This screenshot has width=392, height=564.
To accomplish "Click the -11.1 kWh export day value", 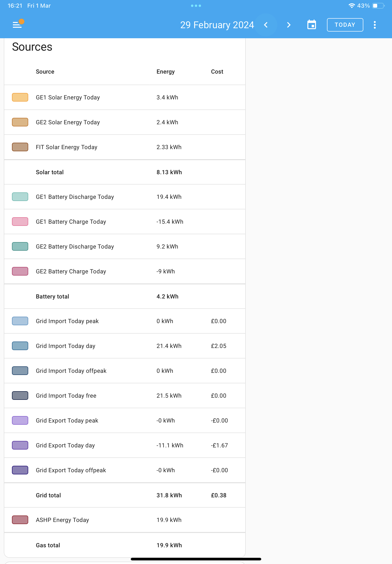I will [170, 445].
